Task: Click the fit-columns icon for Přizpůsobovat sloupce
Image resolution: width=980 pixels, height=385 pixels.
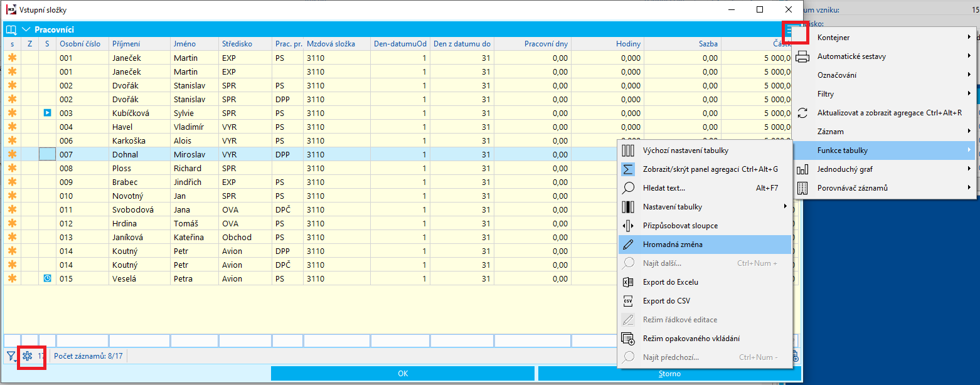Action: [628, 226]
